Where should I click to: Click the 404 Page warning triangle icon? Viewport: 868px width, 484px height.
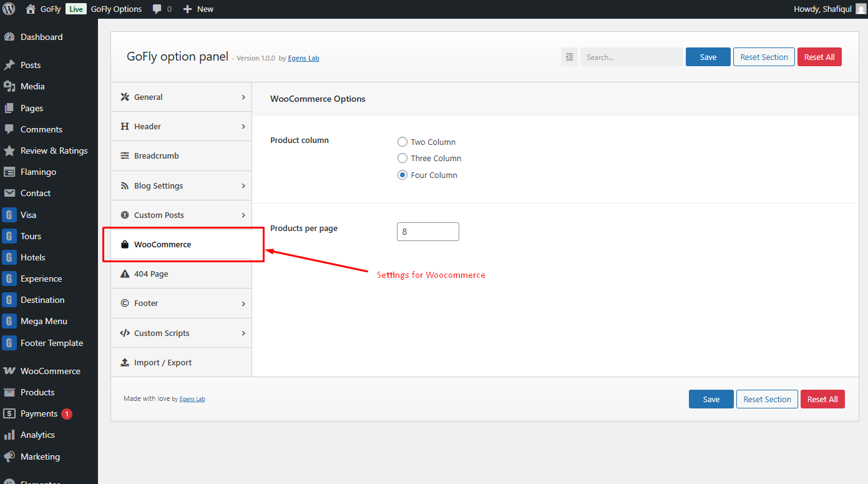(125, 274)
